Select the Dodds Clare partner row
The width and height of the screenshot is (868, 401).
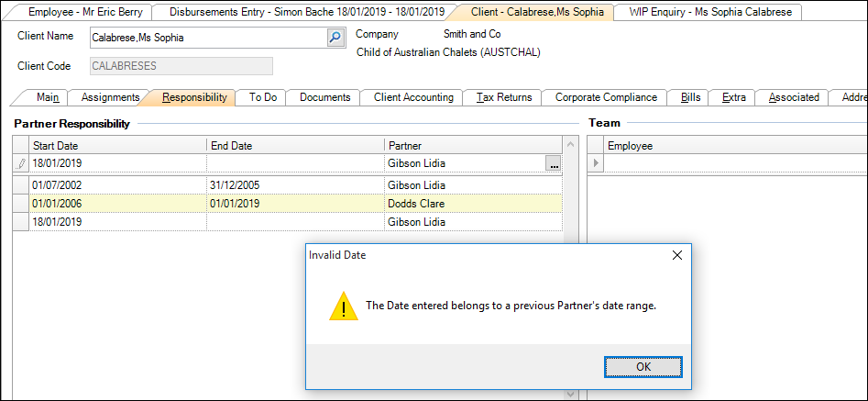293,204
